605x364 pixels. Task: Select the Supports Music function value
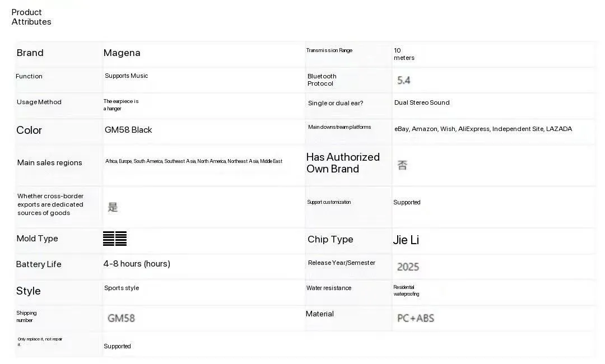click(x=127, y=76)
